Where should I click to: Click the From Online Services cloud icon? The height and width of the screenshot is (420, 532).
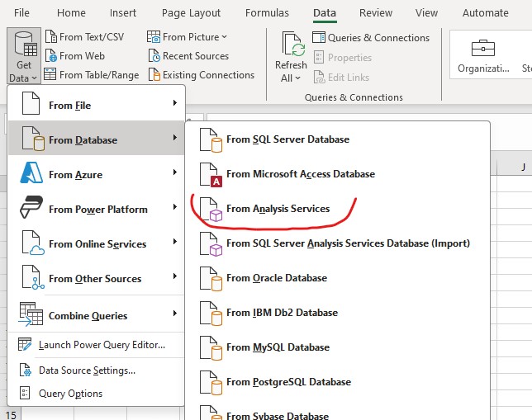point(33,243)
